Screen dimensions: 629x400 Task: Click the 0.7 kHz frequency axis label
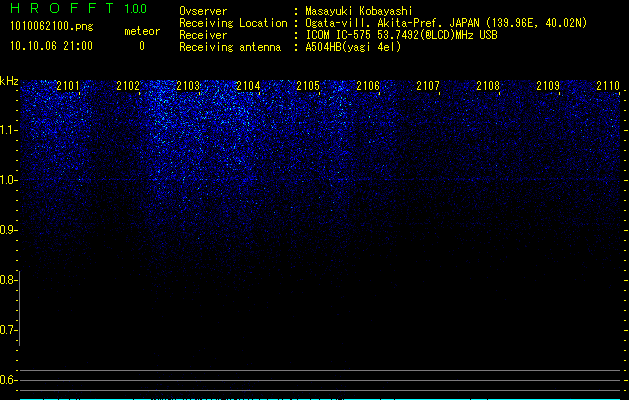[7, 330]
